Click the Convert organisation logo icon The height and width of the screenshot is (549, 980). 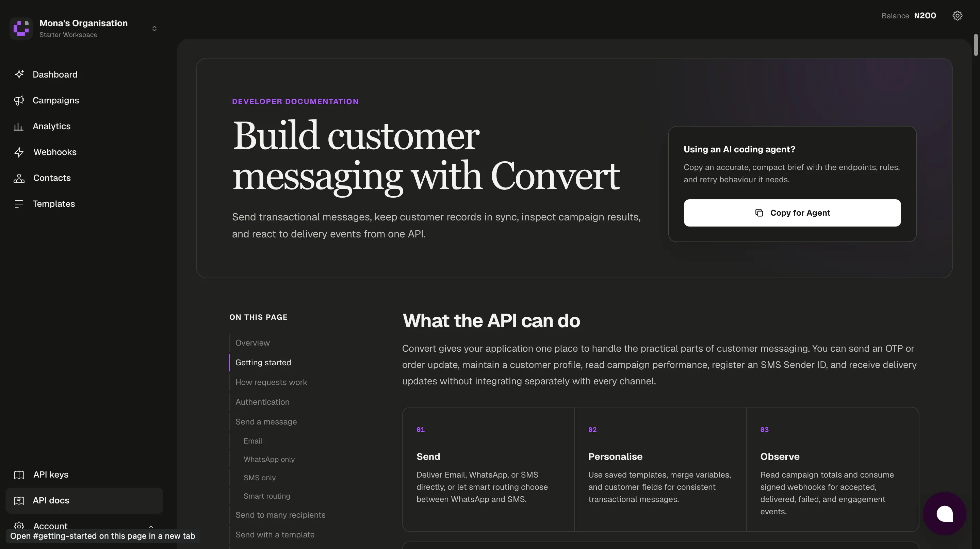(x=21, y=29)
